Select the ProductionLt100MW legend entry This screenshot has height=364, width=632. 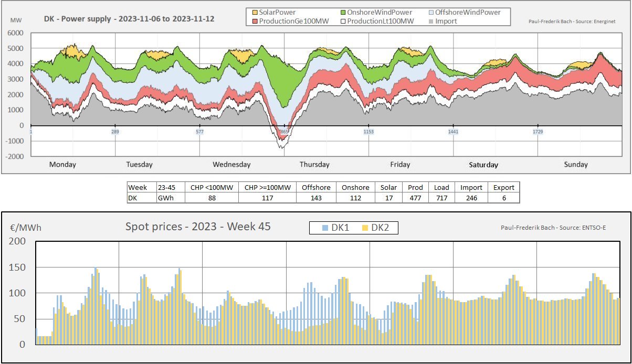(x=376, y=21)
